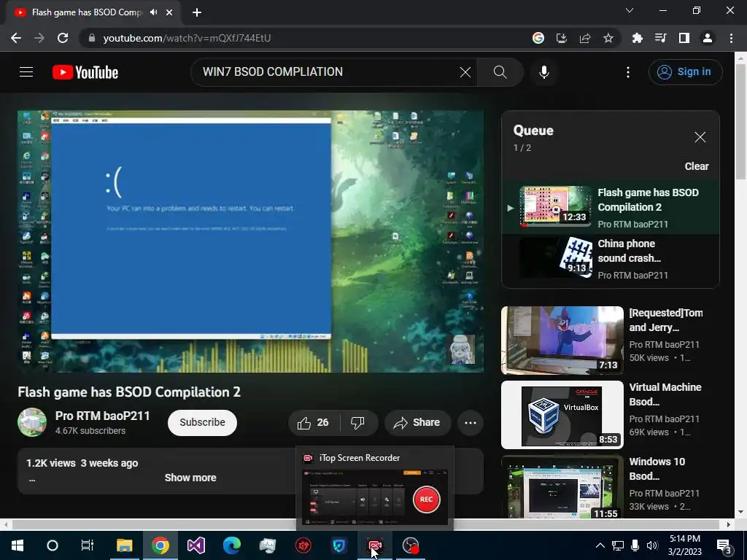
Task: Open Google icon in address bar
Action: (x=538, y=38)
